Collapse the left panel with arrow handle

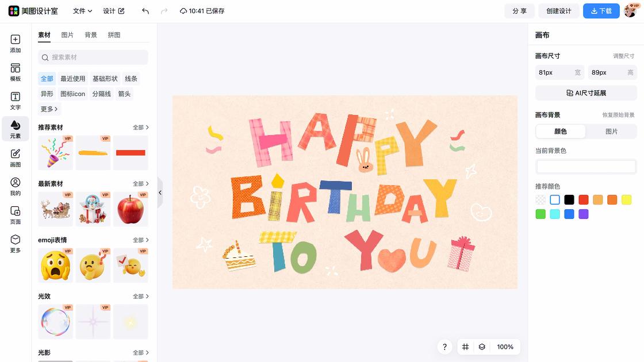pyautogui.click(x=160, y=193)
